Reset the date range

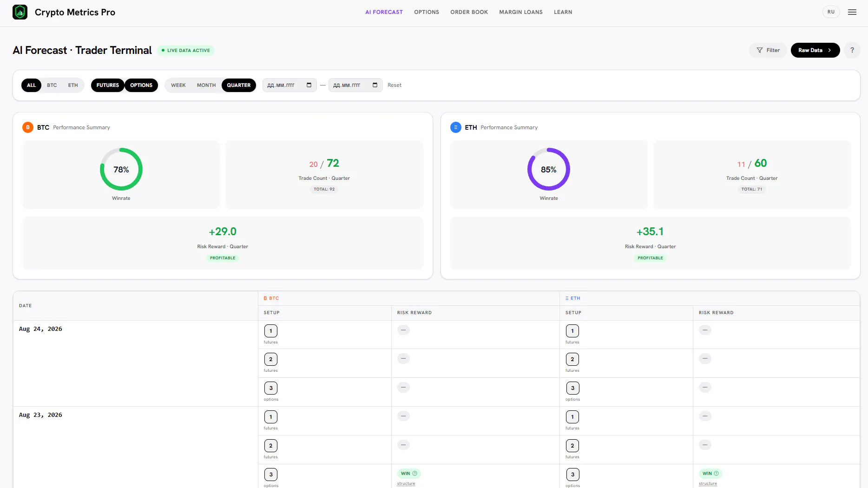[x=395, y=85]
